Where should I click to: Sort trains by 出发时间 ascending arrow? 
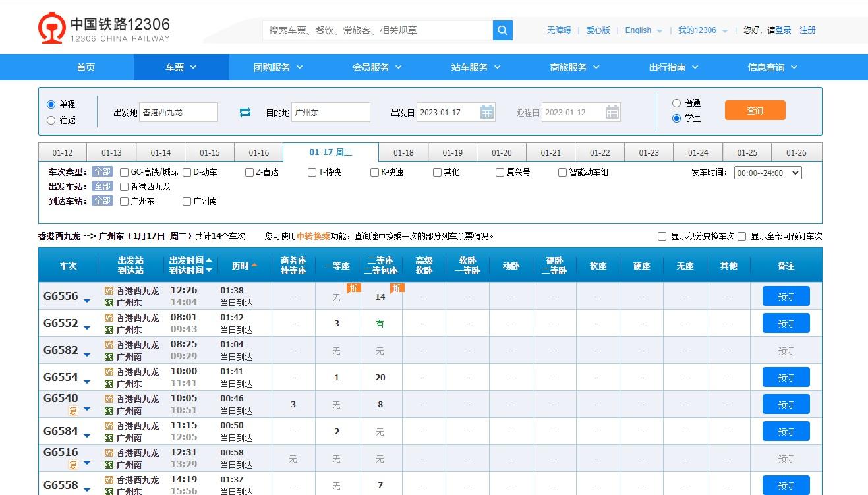pos(209,262)
